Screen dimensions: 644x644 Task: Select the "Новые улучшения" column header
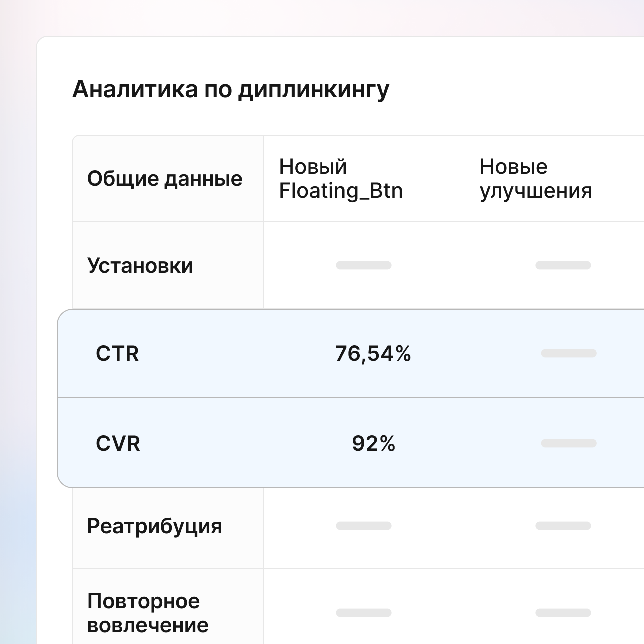(535, 179)
